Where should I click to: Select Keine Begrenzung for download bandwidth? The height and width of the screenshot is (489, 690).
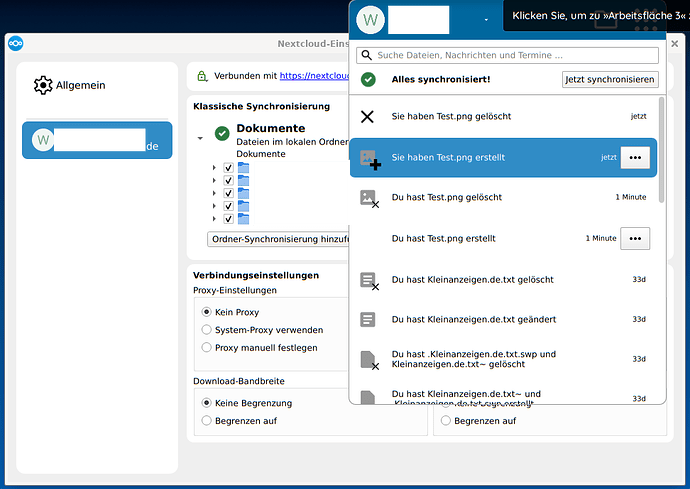(206, 403)
